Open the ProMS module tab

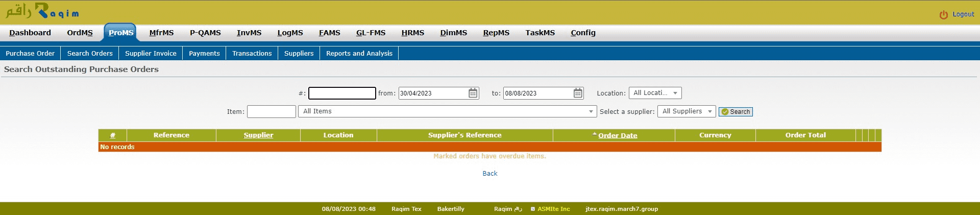point(120,33)
